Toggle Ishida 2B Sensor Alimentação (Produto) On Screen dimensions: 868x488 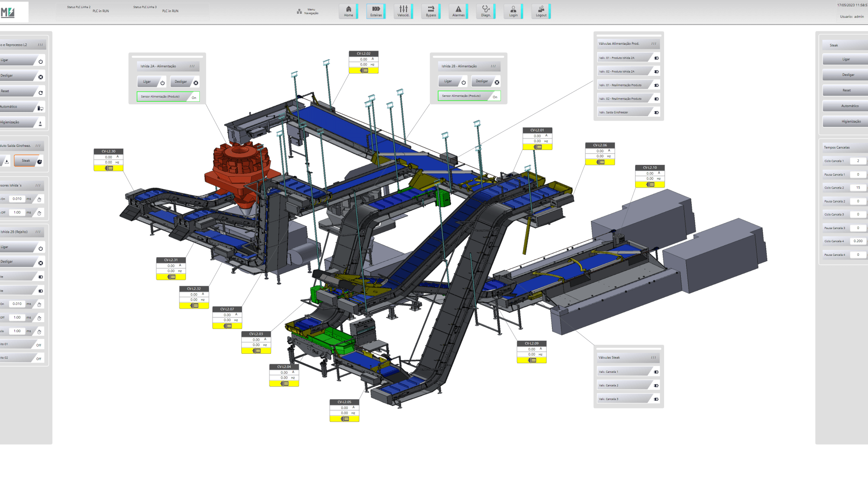(x=469, y=96)
